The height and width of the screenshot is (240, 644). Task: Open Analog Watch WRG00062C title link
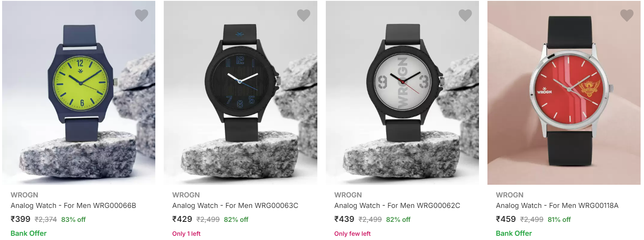pos(397,206)
